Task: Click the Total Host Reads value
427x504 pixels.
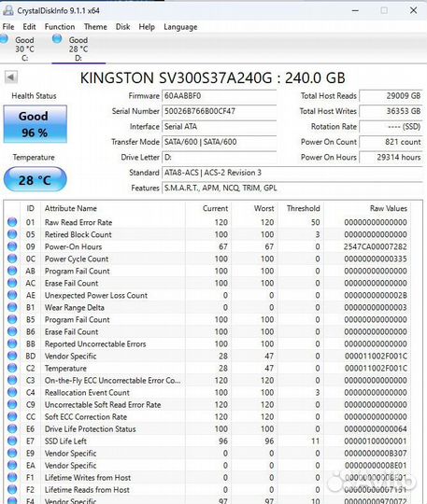Action: [391, 96]
